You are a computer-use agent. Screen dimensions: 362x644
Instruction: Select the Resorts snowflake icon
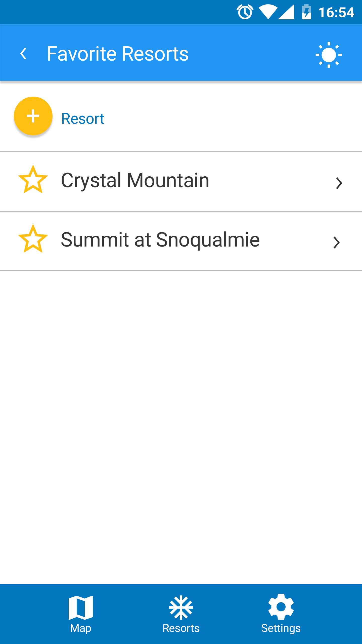181,608
